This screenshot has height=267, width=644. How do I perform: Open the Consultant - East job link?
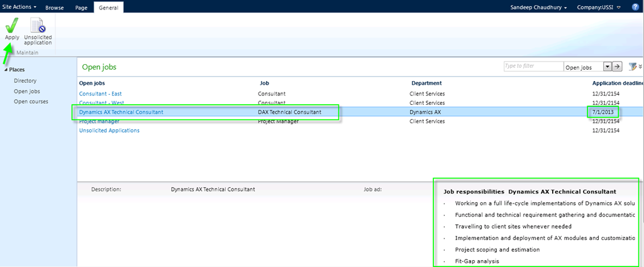pos(101,94)
